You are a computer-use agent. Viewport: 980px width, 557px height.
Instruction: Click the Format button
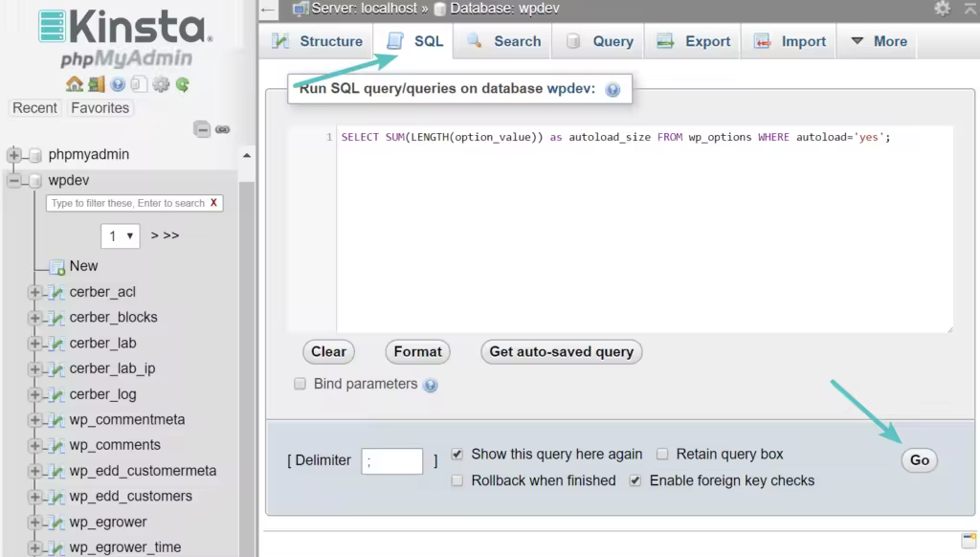tap(417, 352)
